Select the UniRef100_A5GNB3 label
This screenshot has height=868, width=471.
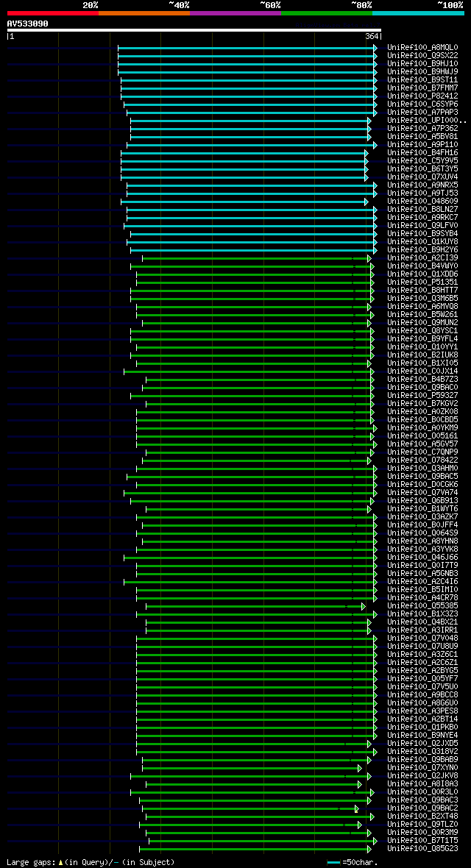[x=422, y=574]
